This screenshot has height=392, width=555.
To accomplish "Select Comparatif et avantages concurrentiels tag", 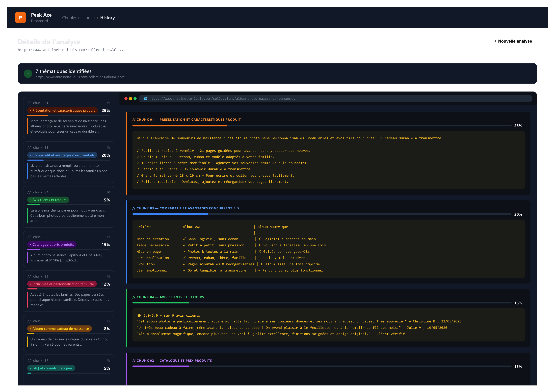I will (62, 155).
